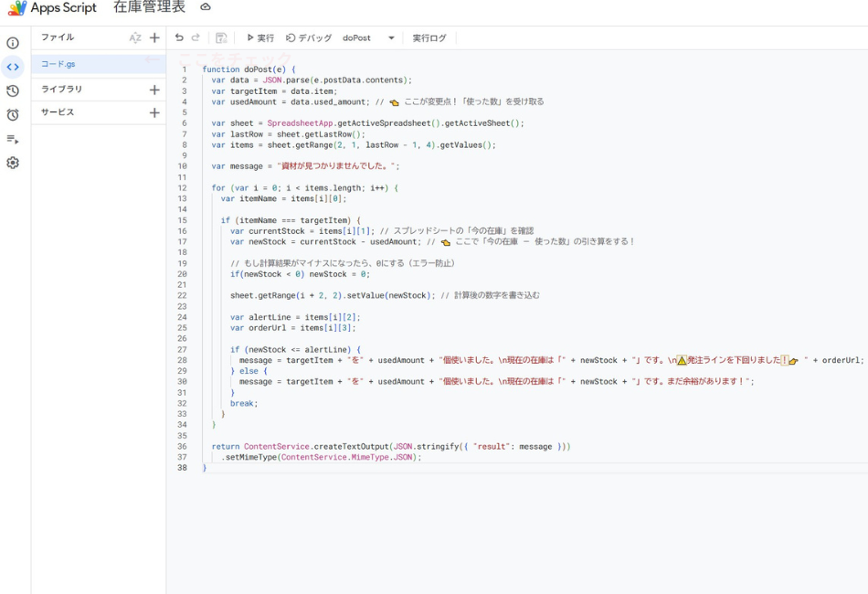
Task: Save the project with the save icon
Action: click(219, 37)
